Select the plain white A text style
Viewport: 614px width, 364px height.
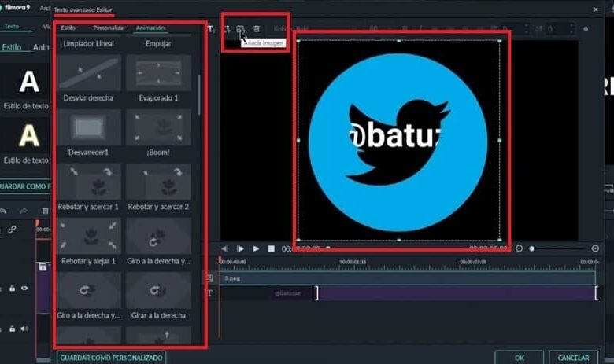(x=29, y=82)
